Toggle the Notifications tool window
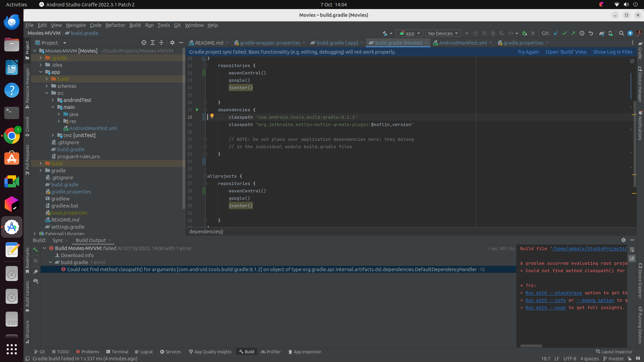Viewport: 644px width, 362px height. tap(640, 125)
